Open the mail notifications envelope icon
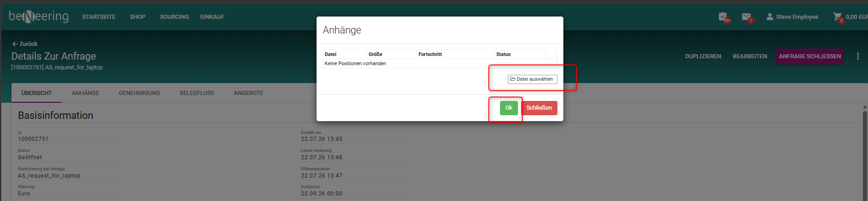The width and height of the screenshot is (868, 201). coord(747,17)
